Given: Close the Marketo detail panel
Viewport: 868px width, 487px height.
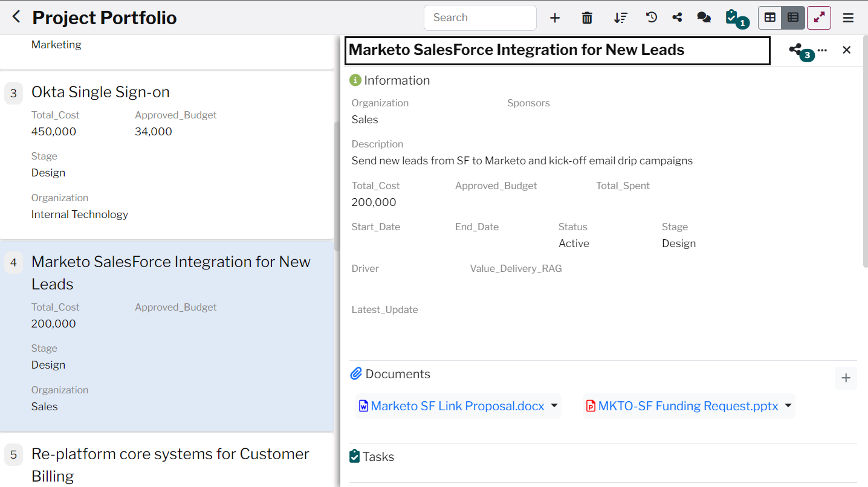Looking at the screenshot, I should pos(846,50).
